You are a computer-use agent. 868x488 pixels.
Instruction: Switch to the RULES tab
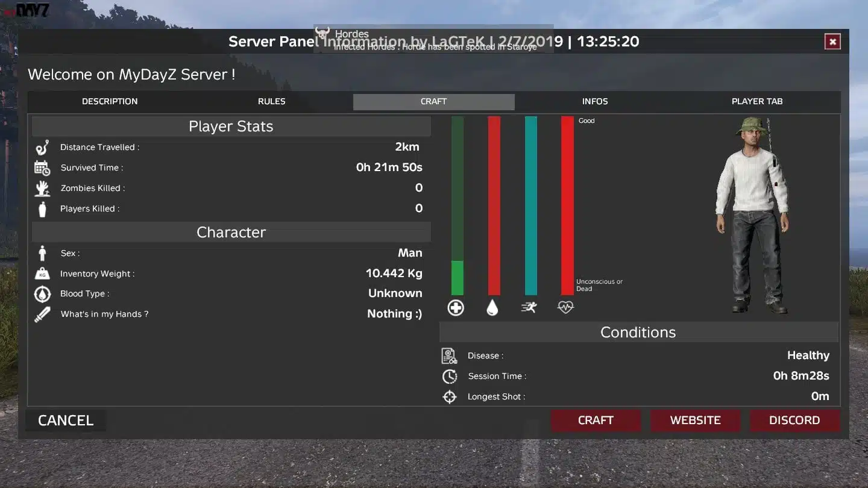(x=272, y=101)
